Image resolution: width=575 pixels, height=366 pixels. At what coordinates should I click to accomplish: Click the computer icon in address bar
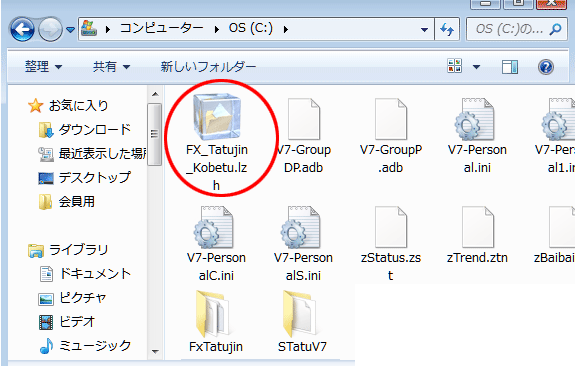(x=89, y=28)
